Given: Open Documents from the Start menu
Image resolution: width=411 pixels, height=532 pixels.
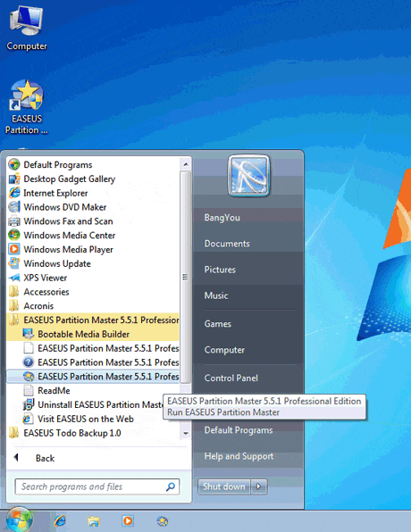Looking at the screenshot, I should pyautogui.click(x=227, y=244).
